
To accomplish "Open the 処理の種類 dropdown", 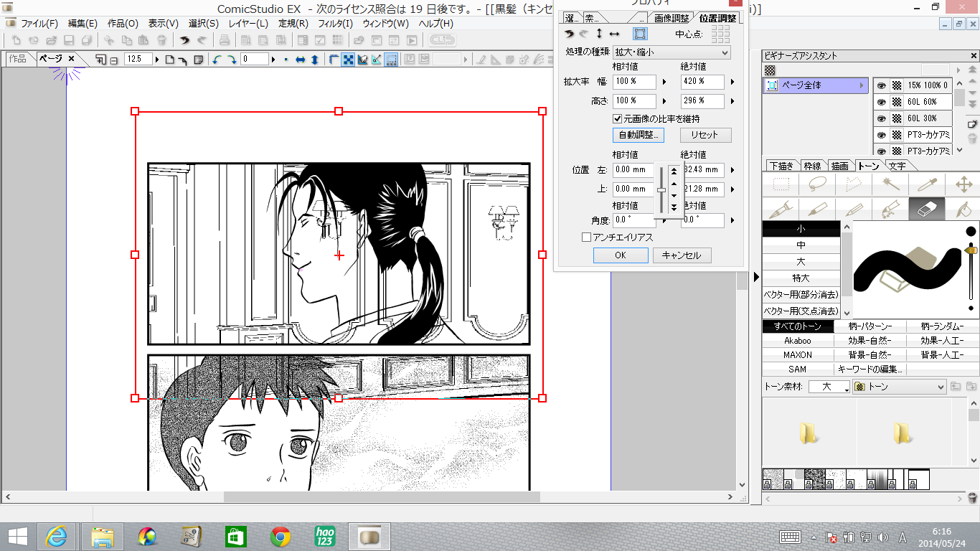I will (x=672, y=52).
